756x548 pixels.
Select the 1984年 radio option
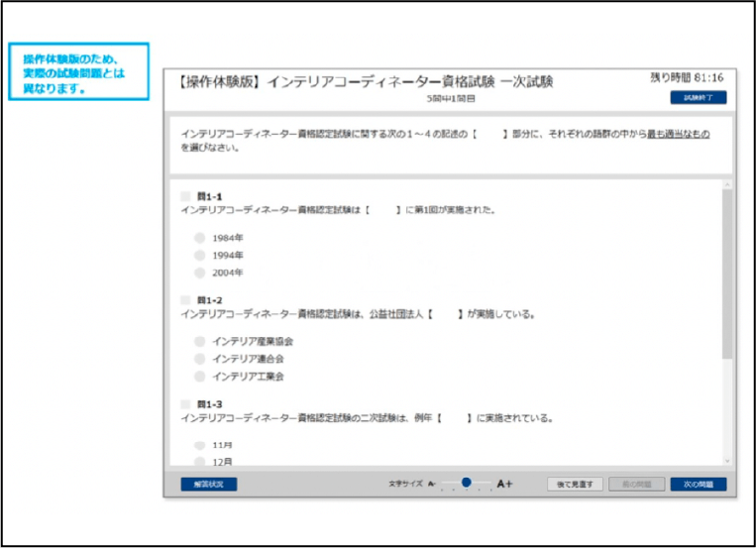point(200,238)
